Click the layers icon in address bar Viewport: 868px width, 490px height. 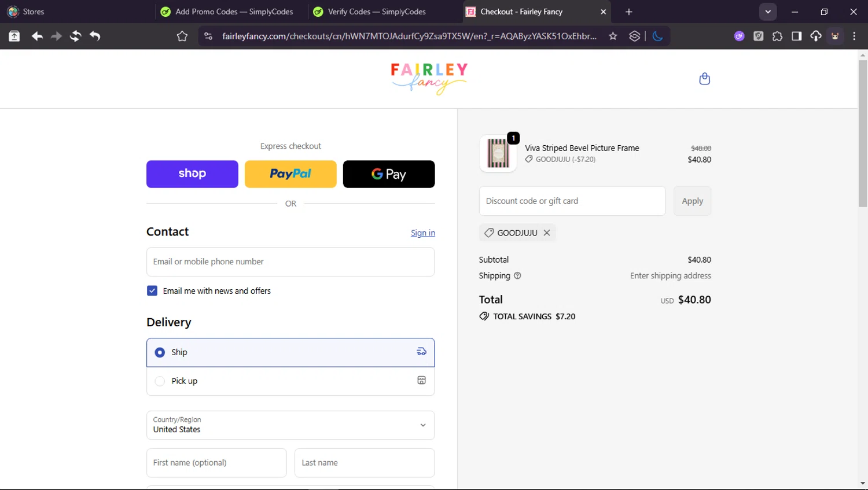pos(635,36)
